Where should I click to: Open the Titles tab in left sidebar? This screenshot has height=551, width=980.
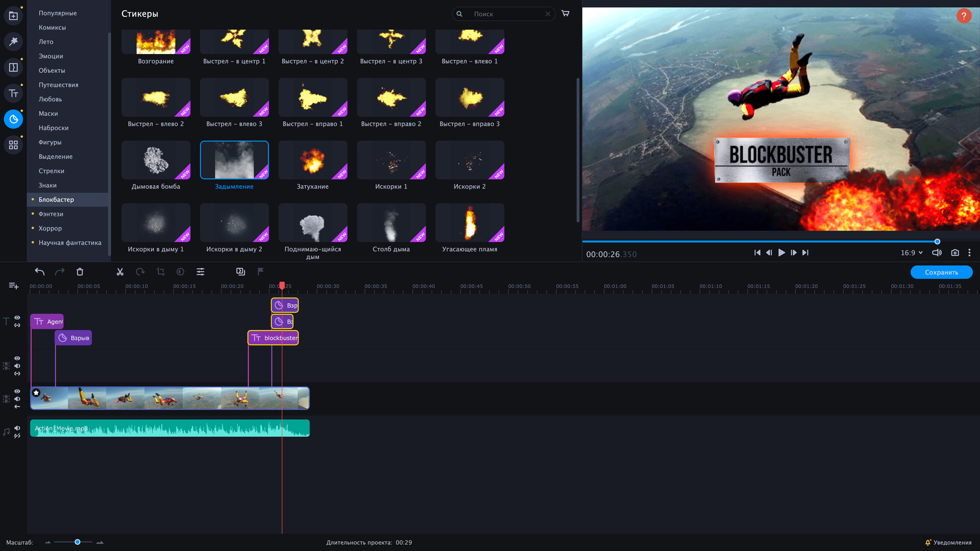[13, 93]
